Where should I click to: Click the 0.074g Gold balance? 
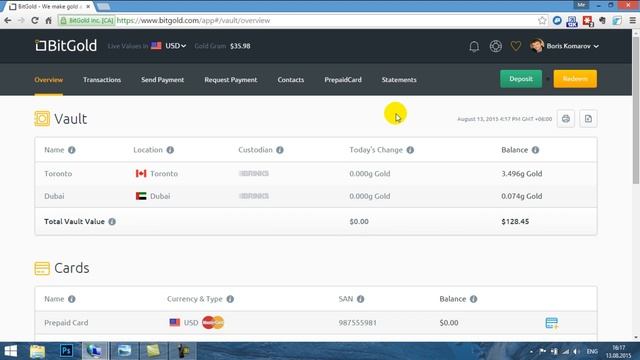(x=522, y=196)
